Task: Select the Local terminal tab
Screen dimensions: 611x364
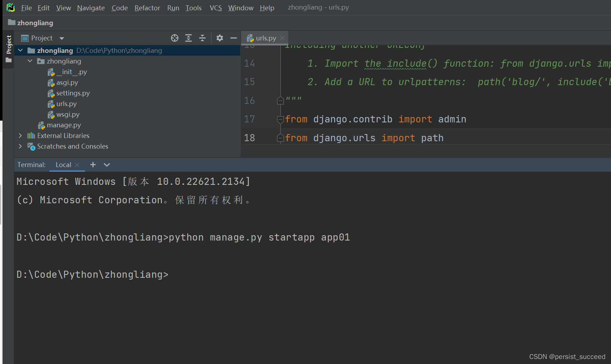Action: point(63,165)
